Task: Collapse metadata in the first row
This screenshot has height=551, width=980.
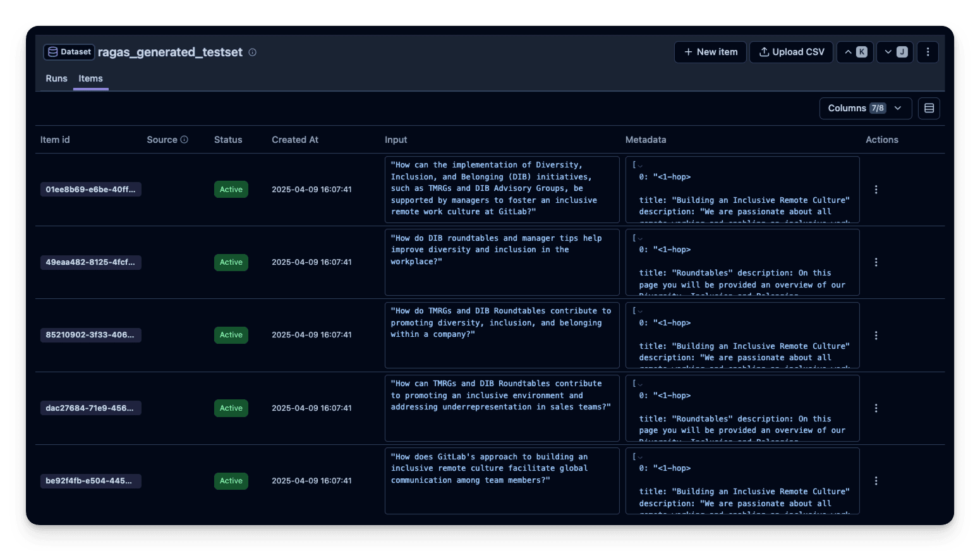Action: (641, 166)
